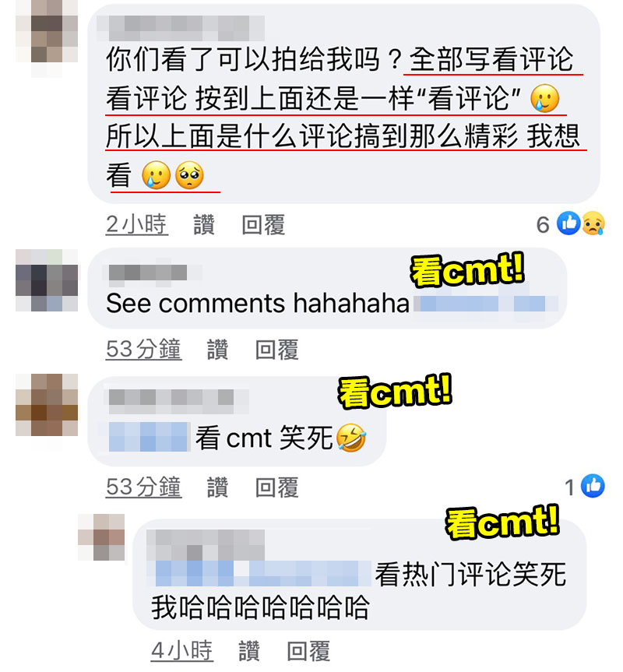
Task: Like the first comment posted 2小時 ago
Action: 204,224
